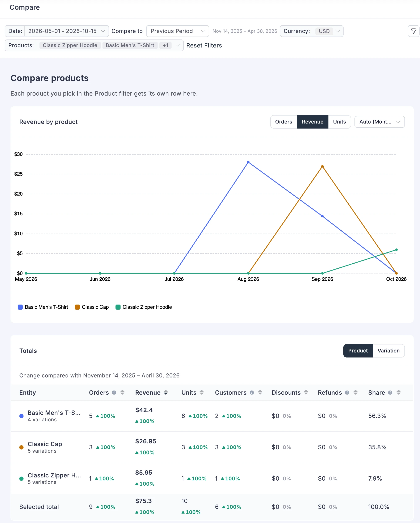Toggle Classic Cap legend series
Image resolution: width=420 pixels, height=523 pixels.
click(92, 307)
